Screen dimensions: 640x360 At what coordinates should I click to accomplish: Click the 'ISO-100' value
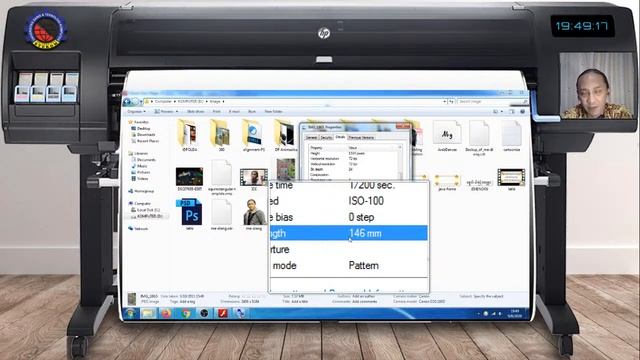click(366, 201)
